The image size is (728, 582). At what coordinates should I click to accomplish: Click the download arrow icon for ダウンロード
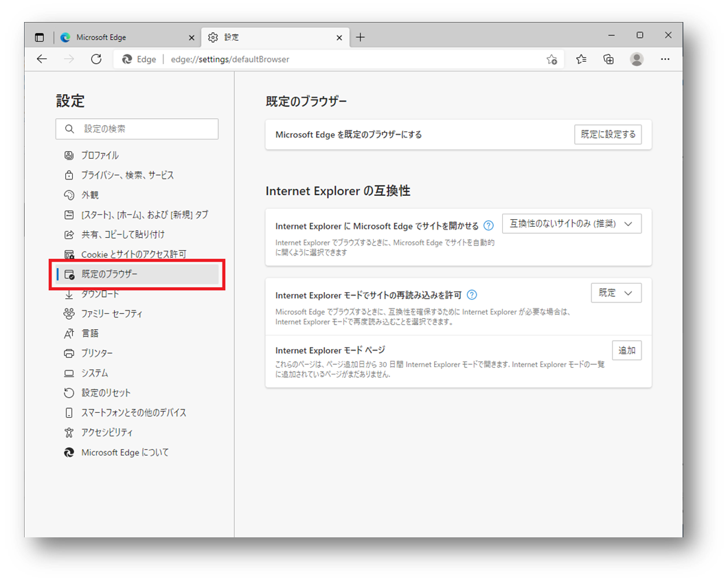69,294
